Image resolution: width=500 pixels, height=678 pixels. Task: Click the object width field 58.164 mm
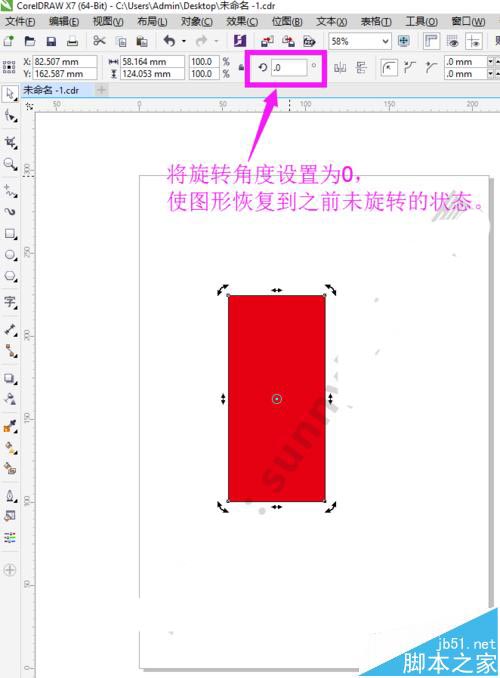(x=152, y=61)
